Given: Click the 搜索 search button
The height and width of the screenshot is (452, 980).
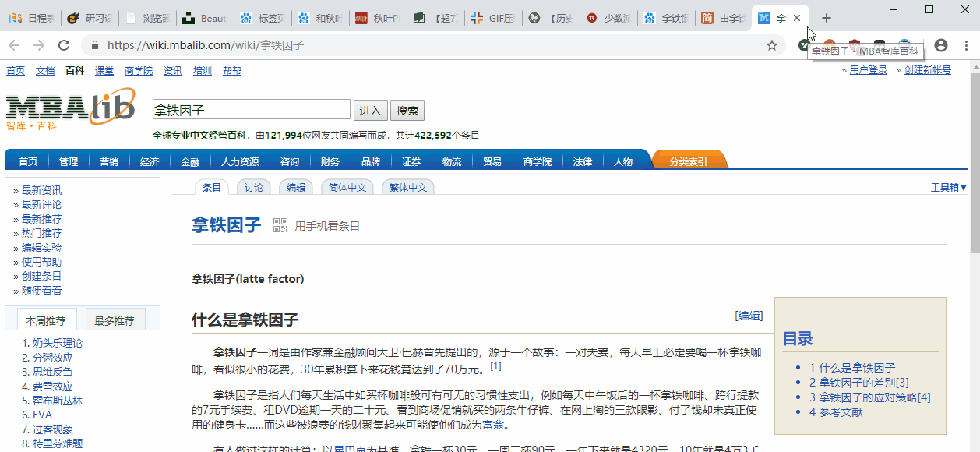Looking at the screenshot, I should [407, 109].
